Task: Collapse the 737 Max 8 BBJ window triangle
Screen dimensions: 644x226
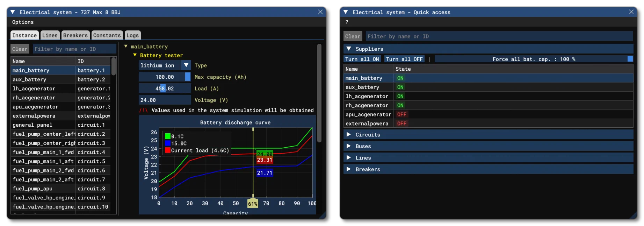Action: [13, 12]
